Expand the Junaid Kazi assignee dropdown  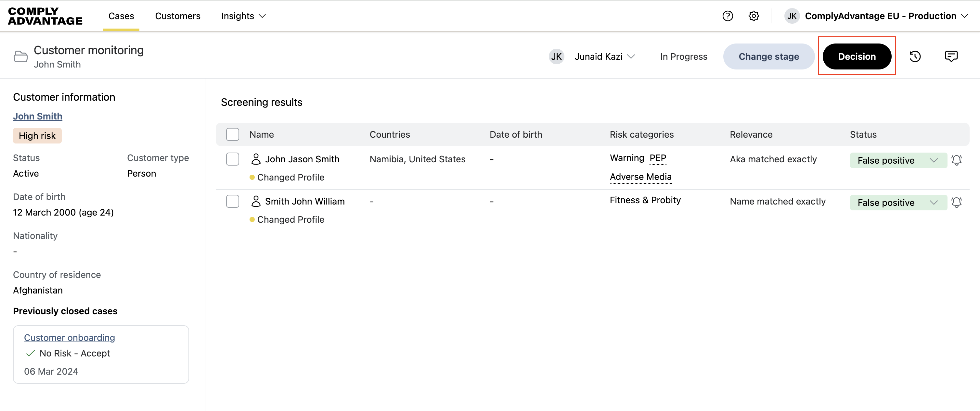click(x=604, y=56)
